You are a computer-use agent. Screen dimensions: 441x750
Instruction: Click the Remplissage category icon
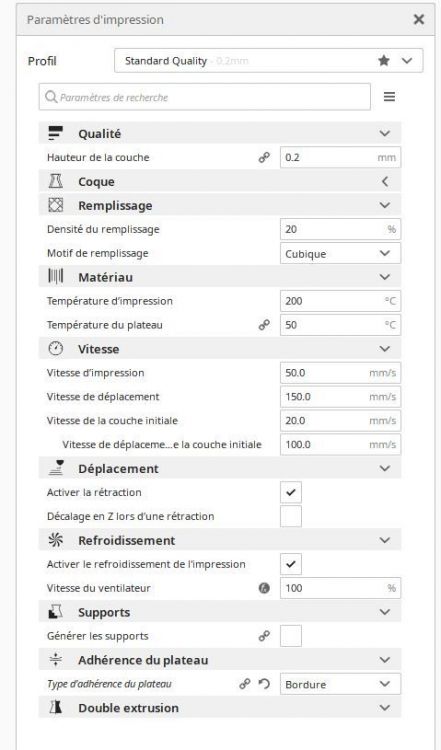(56, 205)
